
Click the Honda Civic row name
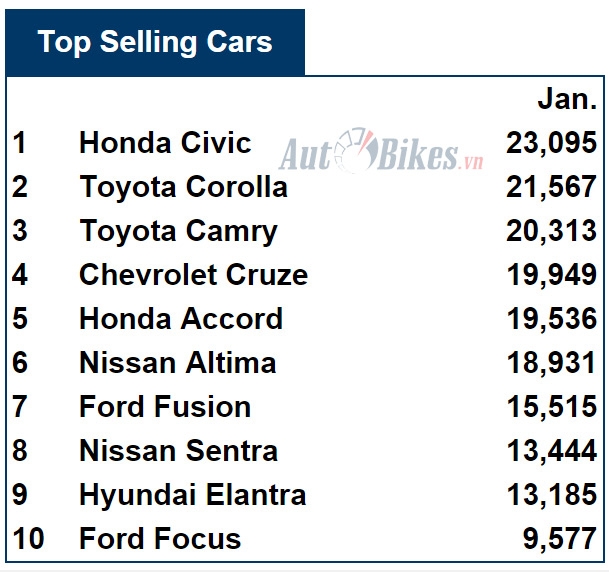pos(165,143)
